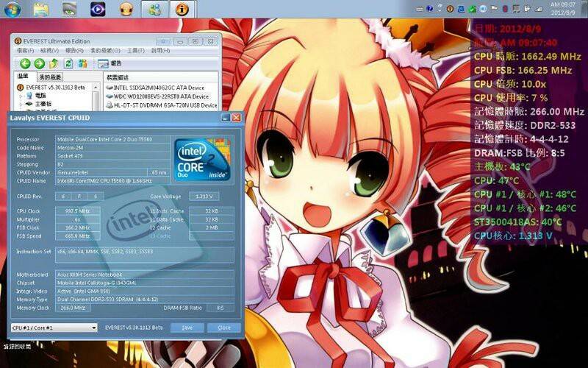This screenshot has width=588, height=368.
Task: Open Action Center flag tray icon
Action: coord(494,8)
